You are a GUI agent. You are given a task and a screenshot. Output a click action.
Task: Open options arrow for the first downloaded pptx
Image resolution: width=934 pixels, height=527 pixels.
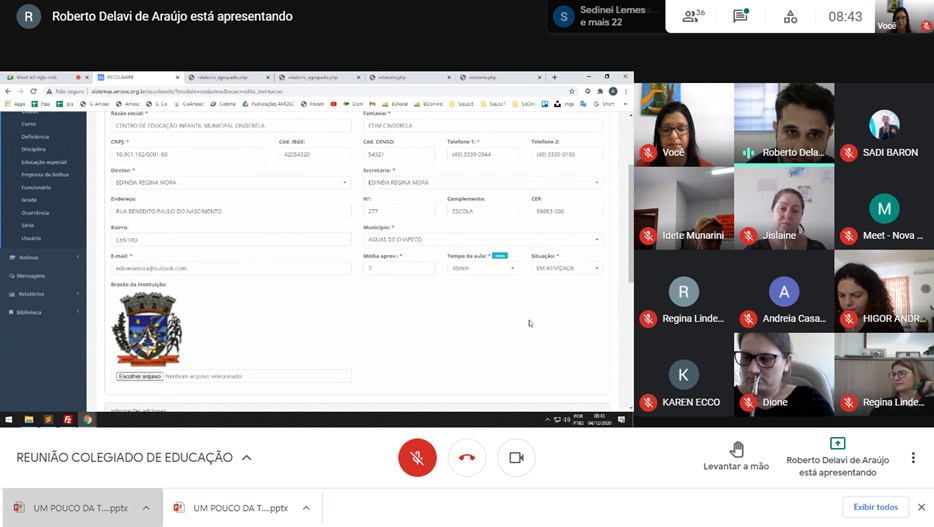146,508
